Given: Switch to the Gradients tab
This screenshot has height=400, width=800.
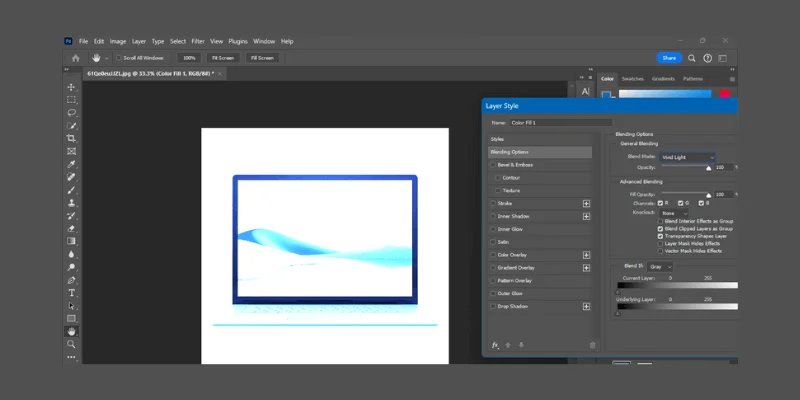Looking at the screenshot, I should tap(663, 79).
